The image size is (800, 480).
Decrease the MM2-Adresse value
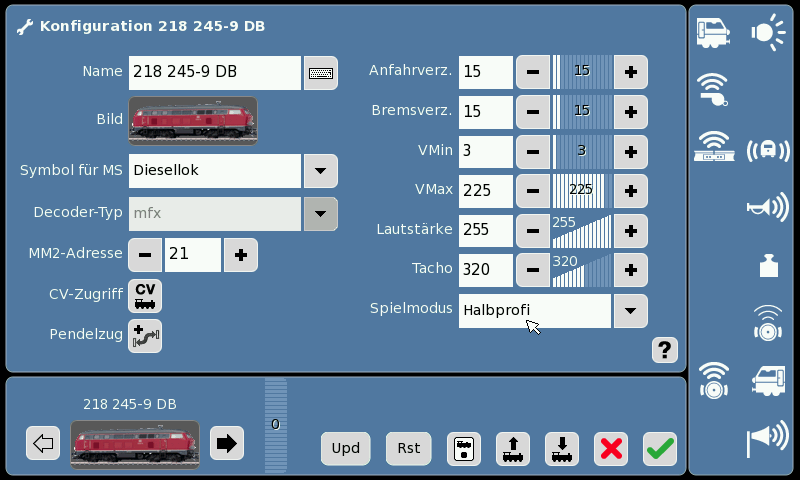tap(145, 255)
